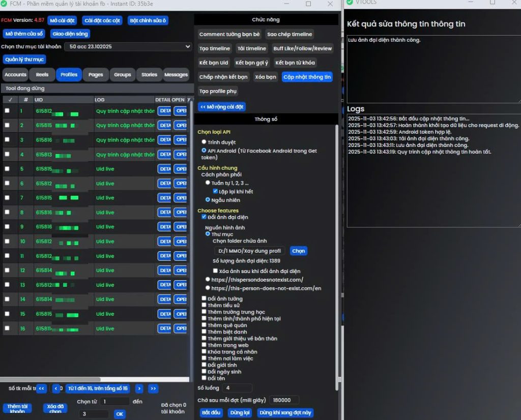This screenshot has height=420, width=521.
Task: Click the Số luồng input field
Action: [237, 388]
